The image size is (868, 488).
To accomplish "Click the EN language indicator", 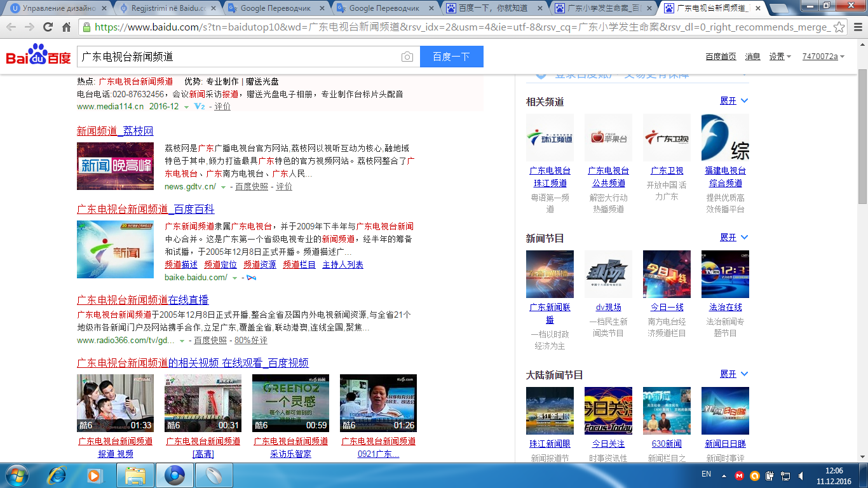I will (x=706, y=474).
